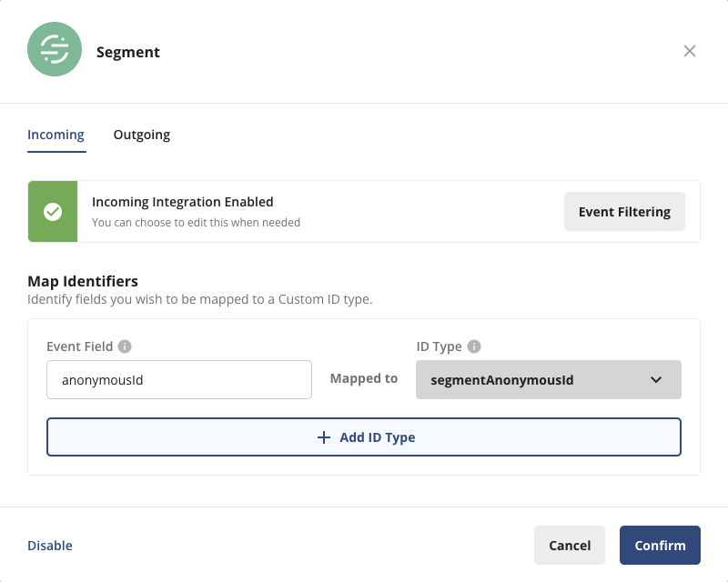
Task: Expand the Event Filtering options
Action: (x=624, y=211)
